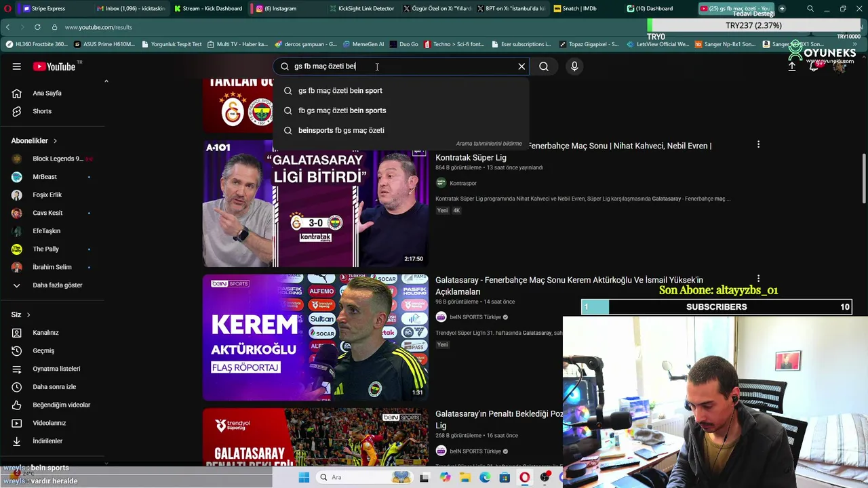The width and height of the screenshot is (868, 488).
Task: Open the Galatasaray Penaltı Bekledi thumbnail
Action: click(x=315, y=437)
